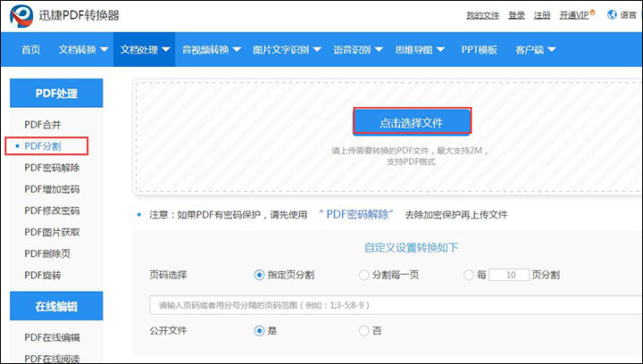This screenshot has width=643, height=364.
Task: Select PDF合并 in the sidebar
Action: point(43,125)
